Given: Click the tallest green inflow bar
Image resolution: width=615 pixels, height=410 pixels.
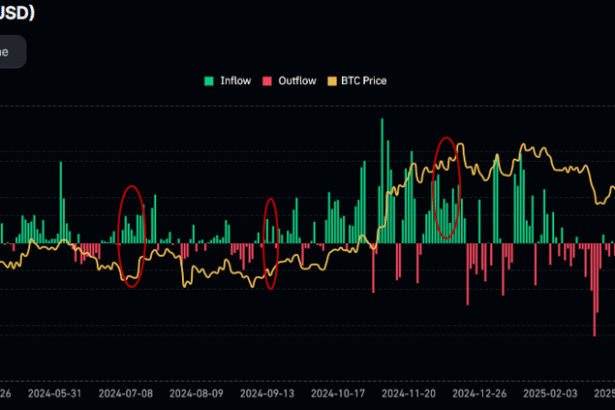Looking at the screenshot, I should click(381, 180).
